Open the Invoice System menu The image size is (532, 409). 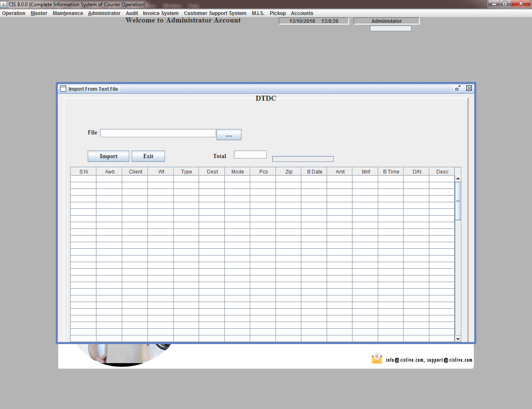pyautogui.click(x=161, y=13)
